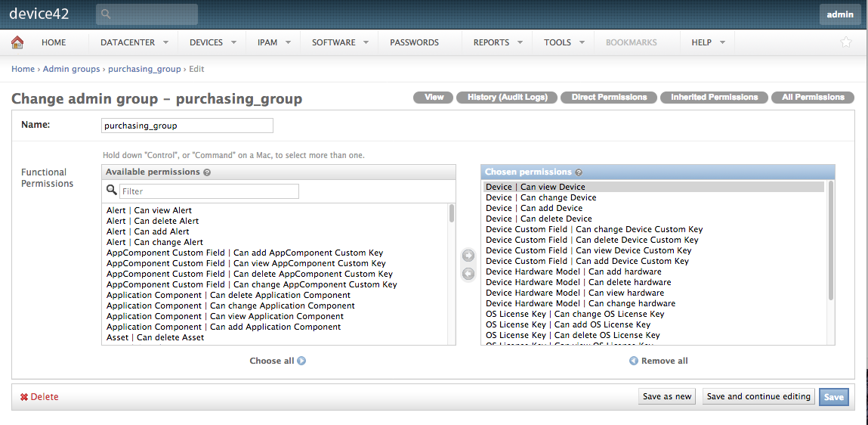Image resolution: width=868 pixels, height=425 pixels.
Task: Expand the Tools menu arrow
Action: click(582, 42)
